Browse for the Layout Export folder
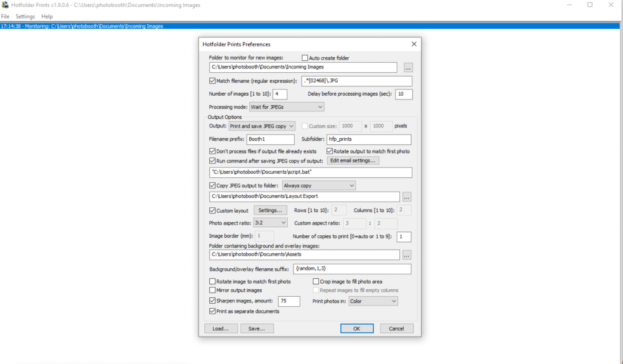Viewport: 623px width, 364px height. pyautogui.click(x=406, y=197)
